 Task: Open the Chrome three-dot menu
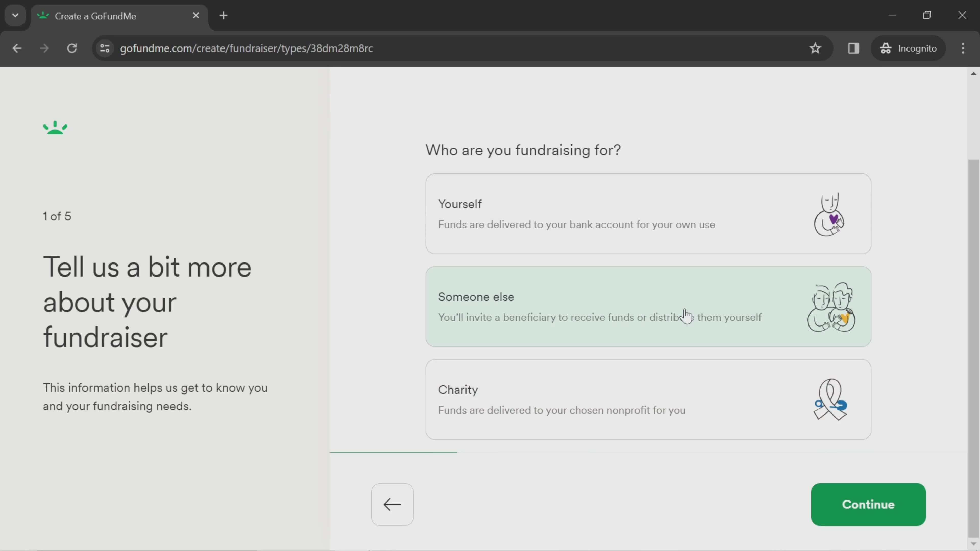coord(963,48)
